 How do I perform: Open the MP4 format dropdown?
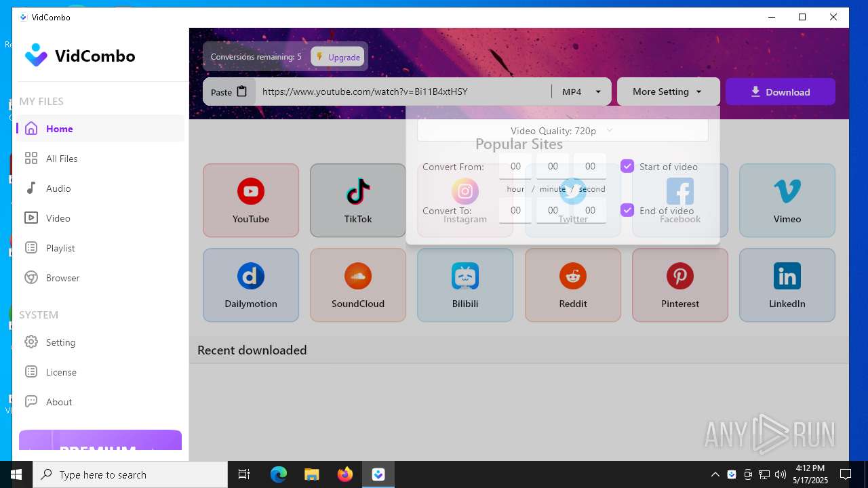pyautogui.click(x=581, y=91)
